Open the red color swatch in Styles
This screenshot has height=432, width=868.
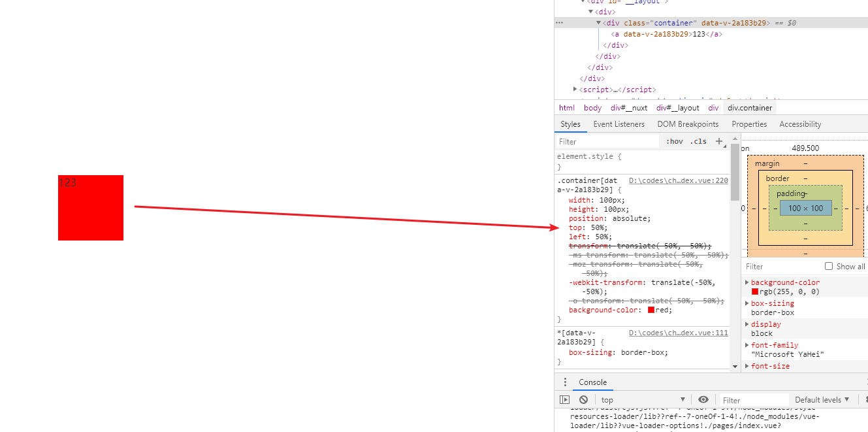click(651, 310)
